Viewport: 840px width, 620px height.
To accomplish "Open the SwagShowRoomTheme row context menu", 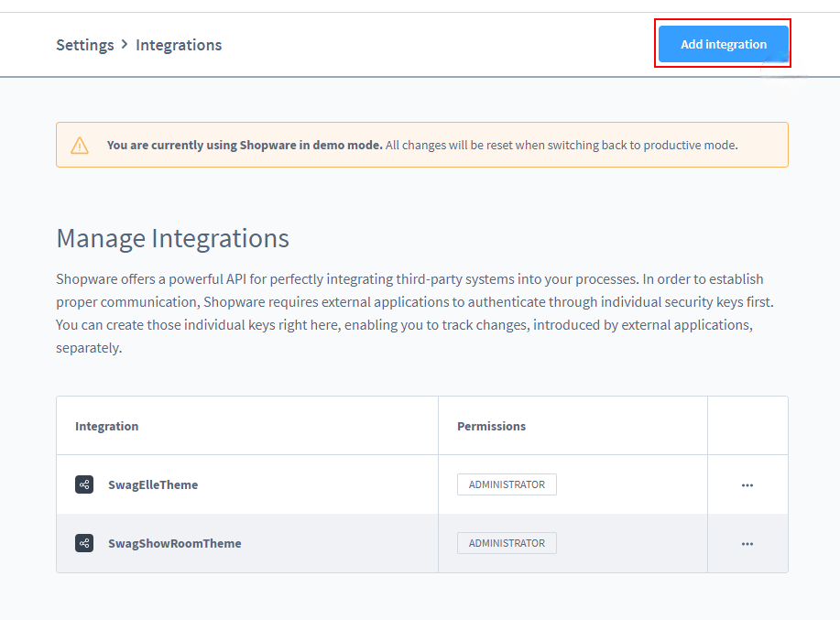I will point(747,544).
